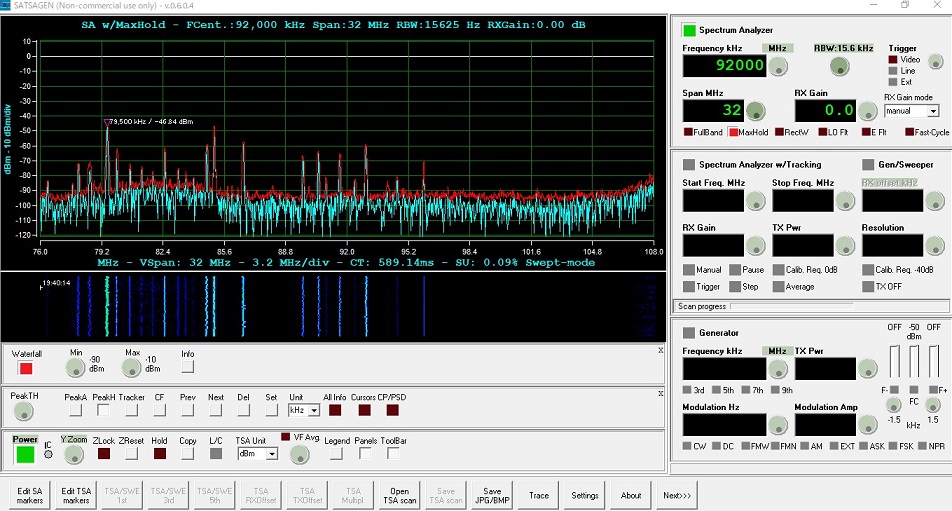Click the Y.Zoom knob
The height and width of the screenshot is (511, 952).
point(73,455)
